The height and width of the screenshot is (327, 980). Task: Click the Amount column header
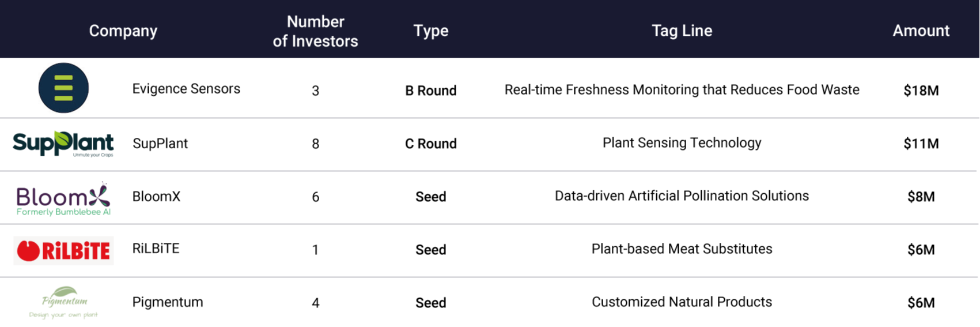tap(921, 31)
